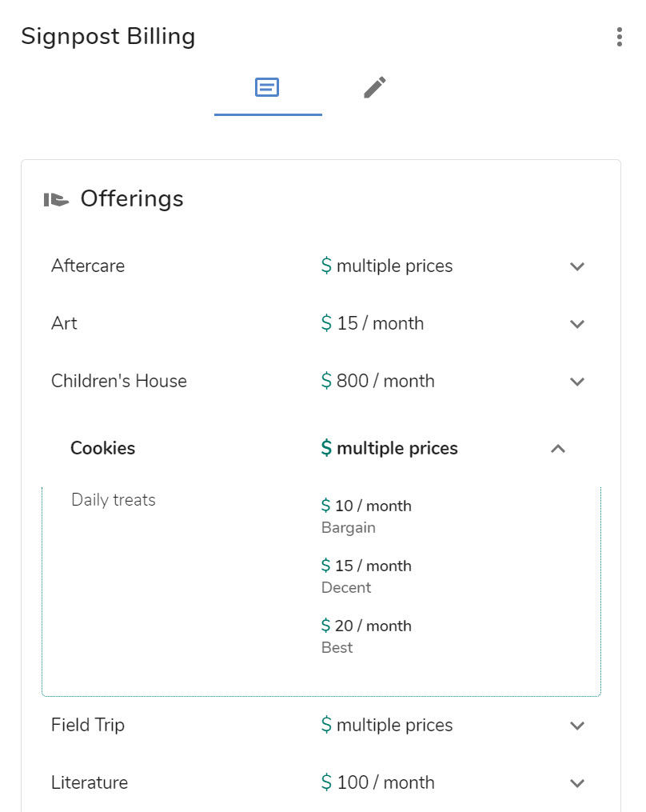This screenshot has width=646, height=812.
Task: Expand the Literature offering chevron
Action: tap(577, 783)
